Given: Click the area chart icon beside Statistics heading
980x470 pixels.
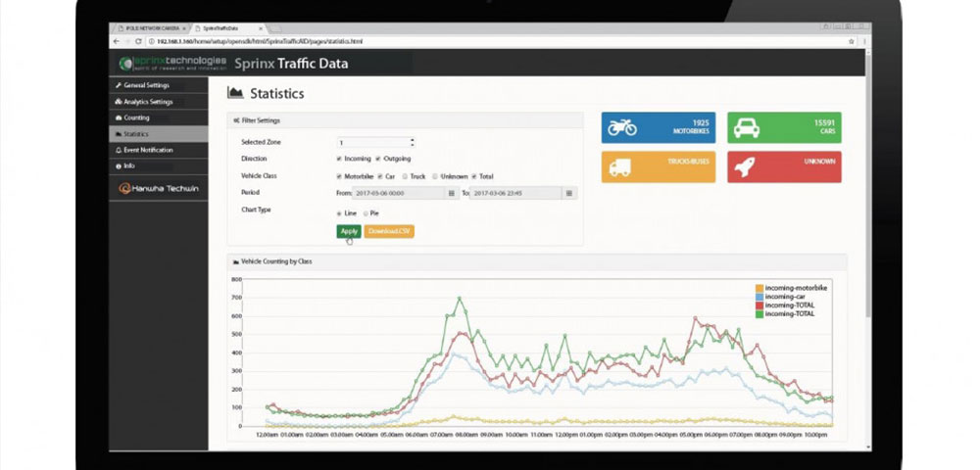Looking at the screenshot, I should [235, 93].
